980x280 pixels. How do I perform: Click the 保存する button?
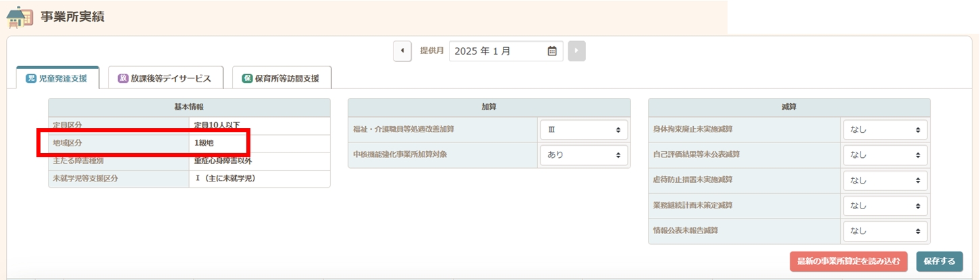pos(939,261)
